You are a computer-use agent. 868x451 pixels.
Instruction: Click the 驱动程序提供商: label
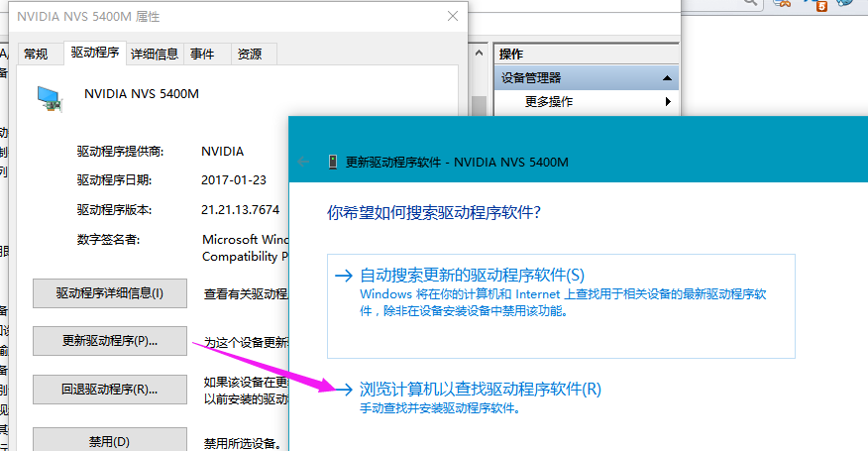coord(120,152)
